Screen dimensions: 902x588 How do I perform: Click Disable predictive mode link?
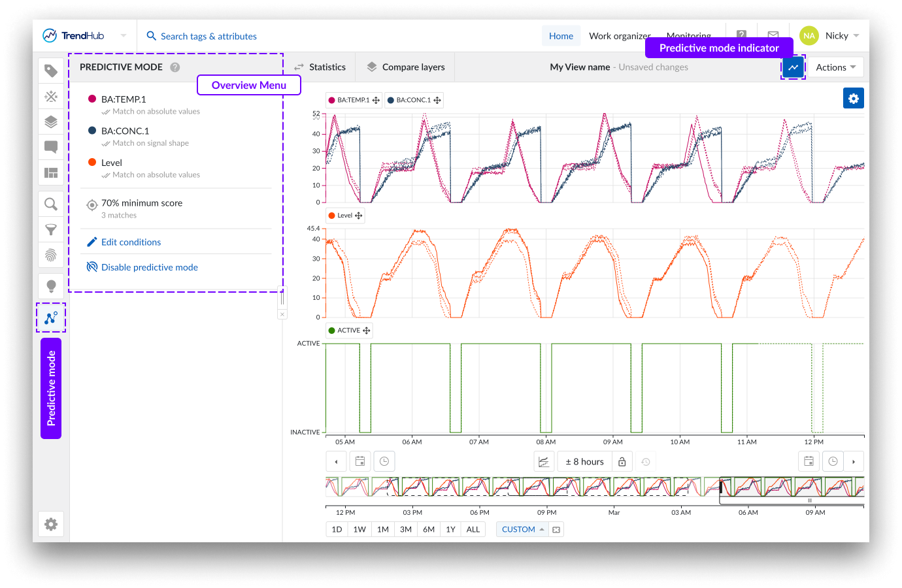[149, 267]
